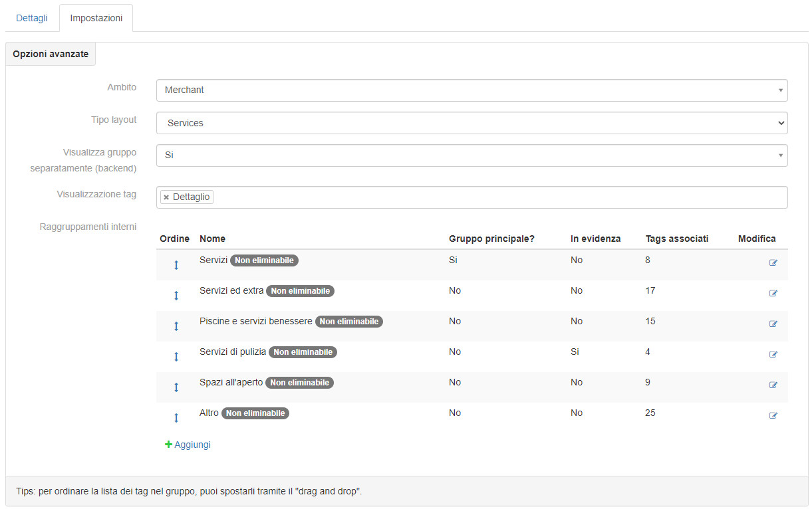
Task: Click the Raggruppamenti interni label
Action: coord(88,227)
